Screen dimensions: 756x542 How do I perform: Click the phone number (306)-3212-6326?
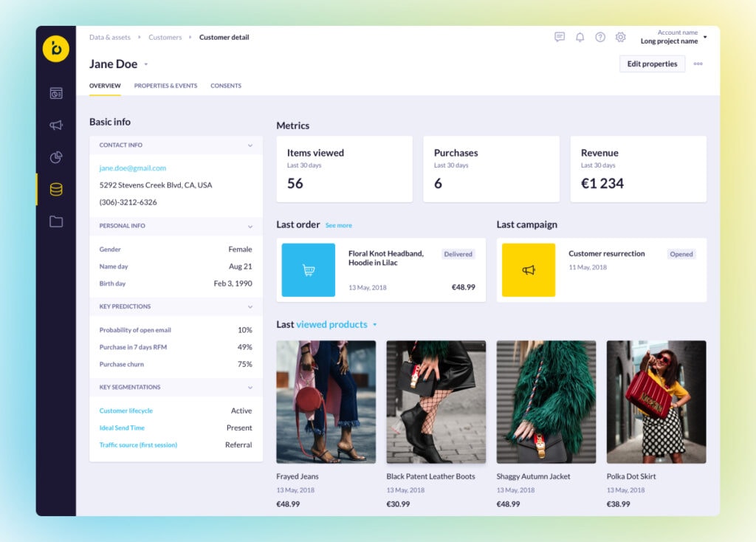click(128, 202)
